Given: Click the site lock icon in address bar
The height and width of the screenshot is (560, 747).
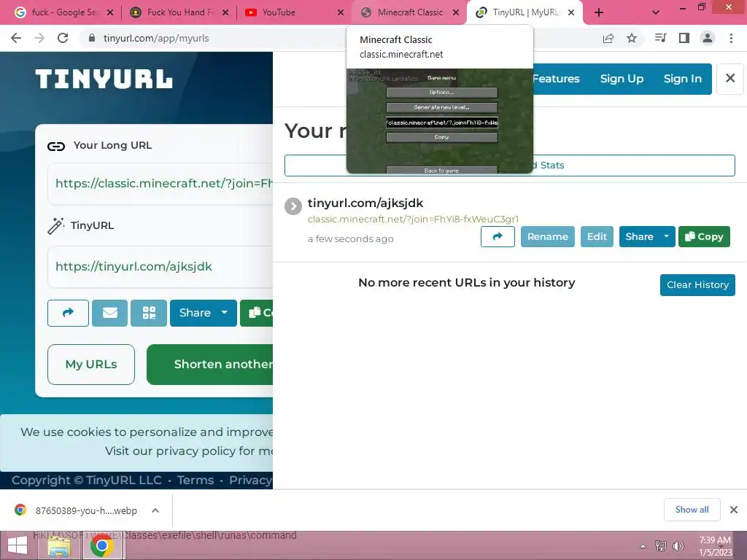Looking at the screenshot, I should (x=92, y=38).
